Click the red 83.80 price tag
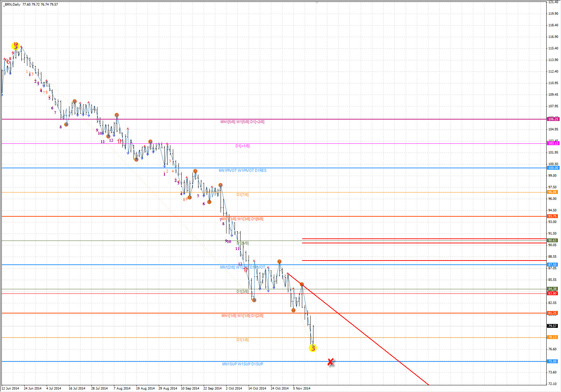Screen dimensions: 561x392 pos(552,293)
